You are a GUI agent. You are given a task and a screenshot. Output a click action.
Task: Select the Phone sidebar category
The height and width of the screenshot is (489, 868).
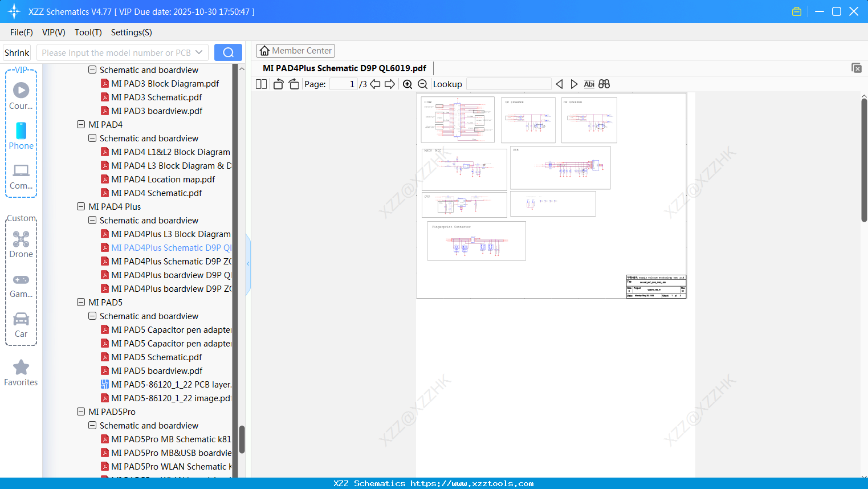pyautogui.click(x=21, y=136)
